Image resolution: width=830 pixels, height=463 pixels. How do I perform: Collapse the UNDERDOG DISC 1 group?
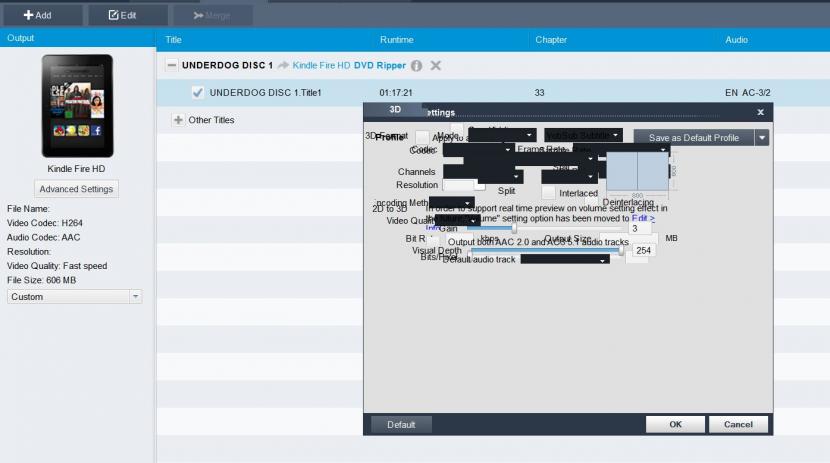coord(172,66)
